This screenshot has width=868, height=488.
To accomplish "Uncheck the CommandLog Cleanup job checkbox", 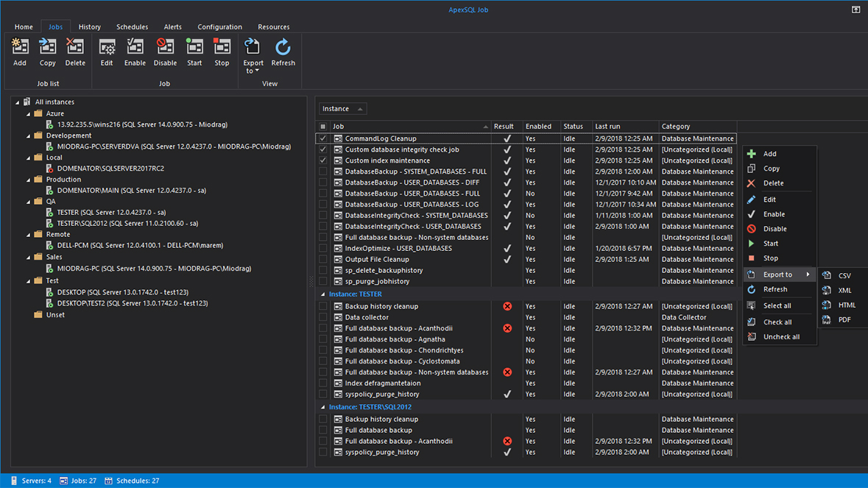I will point(322,138).
